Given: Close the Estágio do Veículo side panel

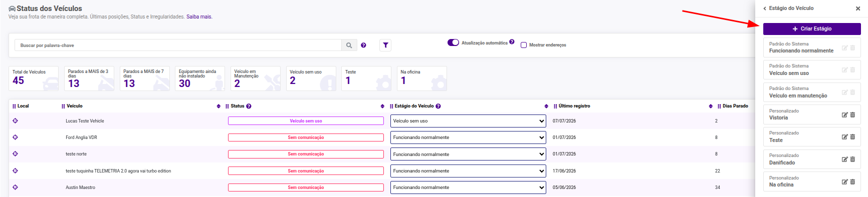Looking at the screenshot, I should click(857, 8).
